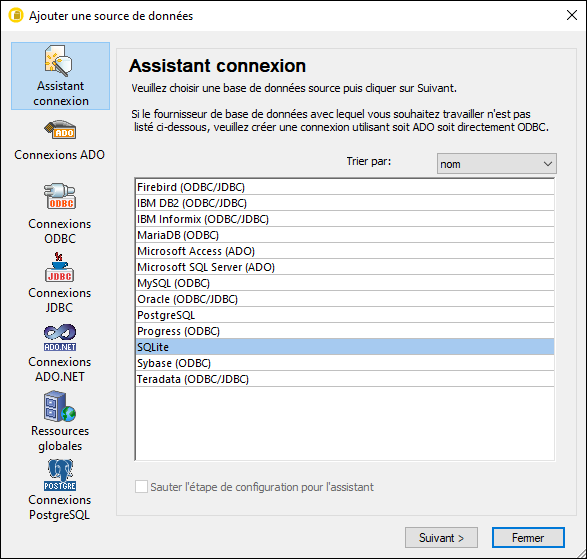This screenshot has width=587, height=559.
Task: Choose IBM Informix (ODBC/JDBC)
Action: [x=345, y=219]
